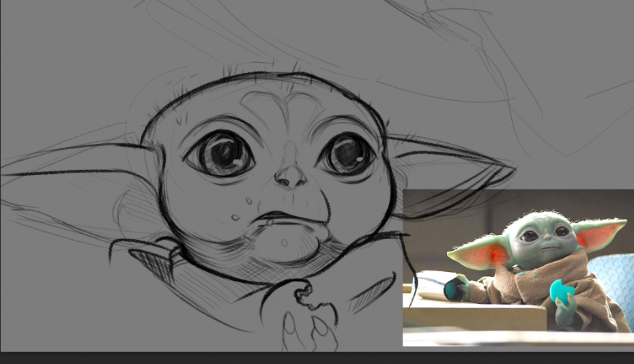Click the sketched character's nose on canvas
Image resolution: width=634 pixels, height=364 pixels.
291,177
